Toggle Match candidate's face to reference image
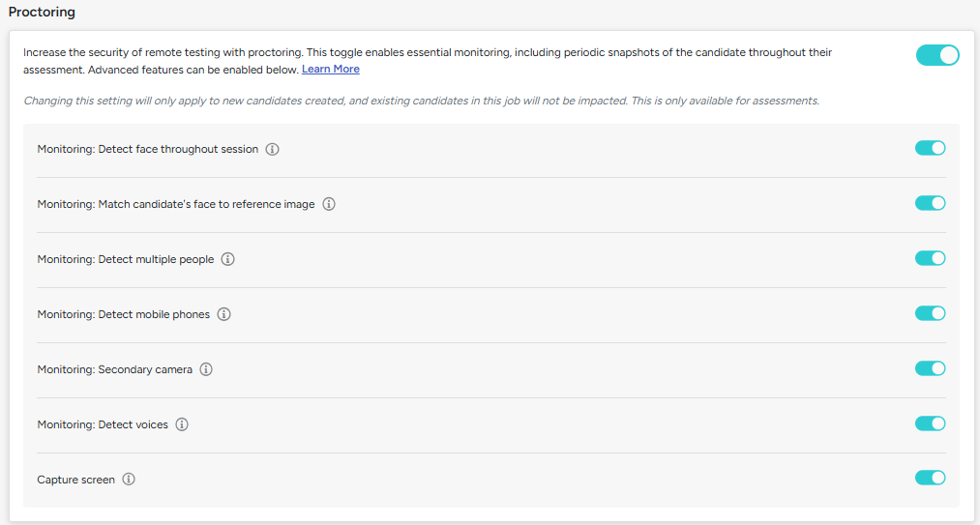This screenshot has width=980, height=525. point(930,203)
